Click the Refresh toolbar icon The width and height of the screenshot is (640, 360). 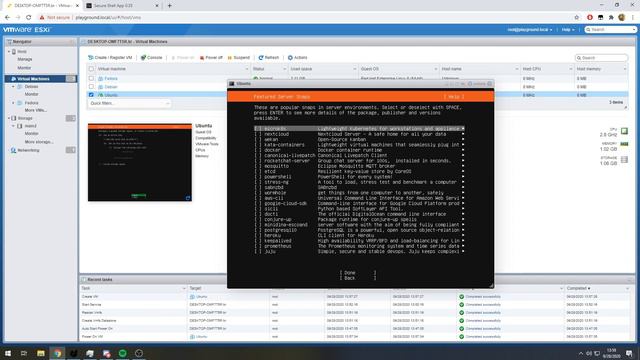coord(261,58)
